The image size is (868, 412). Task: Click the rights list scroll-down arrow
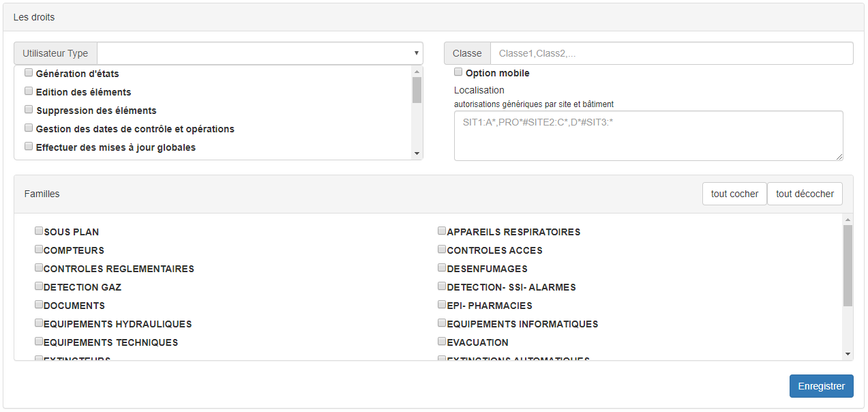417,153
